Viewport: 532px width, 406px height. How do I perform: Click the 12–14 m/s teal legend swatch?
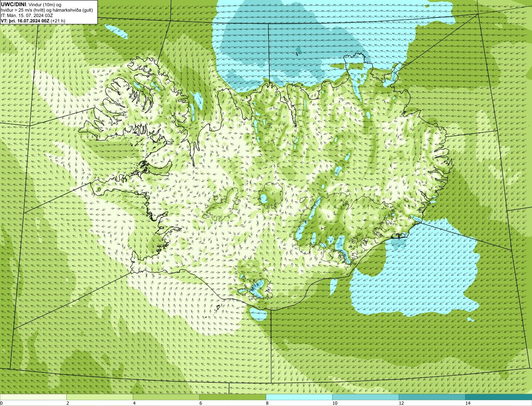(432, 397)
